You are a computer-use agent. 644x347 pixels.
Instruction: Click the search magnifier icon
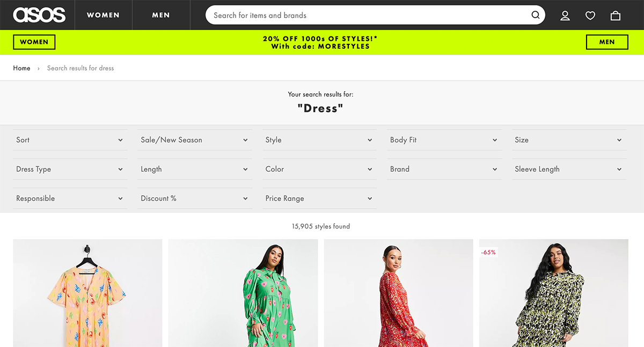[x=535, y=15]
